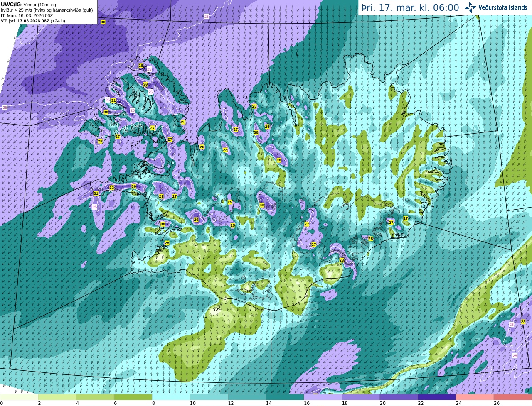This screenshot has height=406, width=532.
Task: Pick the 18–20 m/s purple legend swatch
Action: [x=361, y=397]
